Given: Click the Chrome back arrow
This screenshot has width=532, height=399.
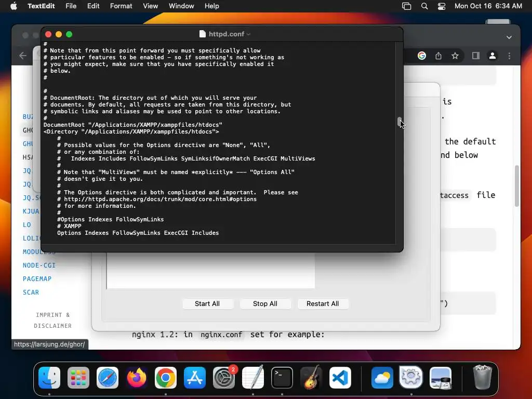Looking at the screenshot, I should point(23,56).
